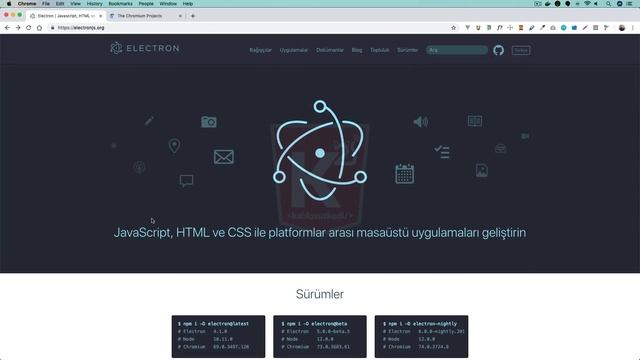The image size is (640, 360).
Task: Open the Sürümler nav link
Action: (x=407, y=50)
